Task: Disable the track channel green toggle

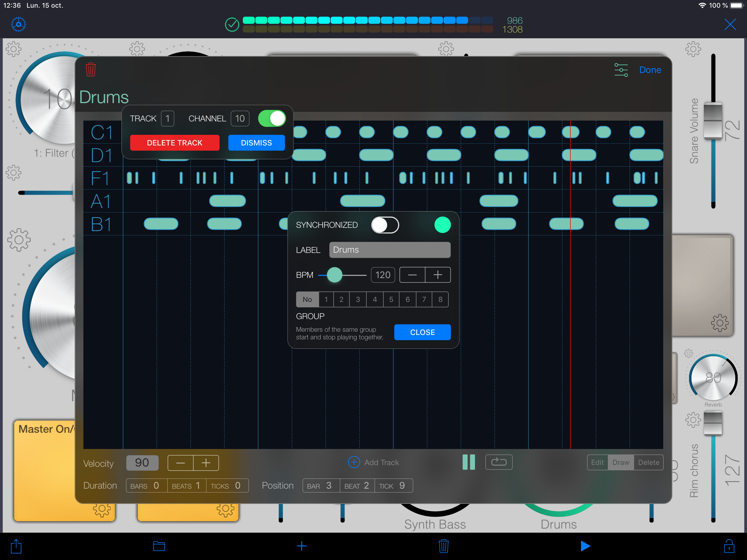Action: coord(272,119)
